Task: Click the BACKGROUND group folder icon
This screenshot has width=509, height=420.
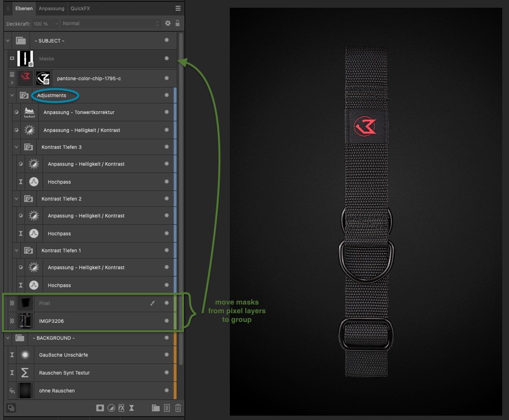Action: point(20,338)
